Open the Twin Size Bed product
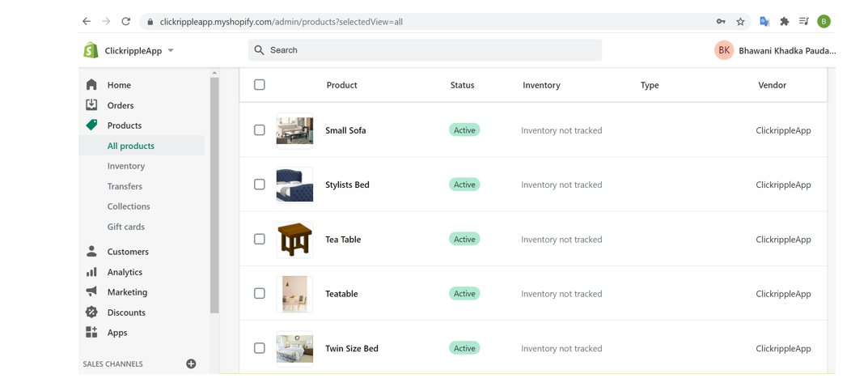 click(x=351, y=349)
